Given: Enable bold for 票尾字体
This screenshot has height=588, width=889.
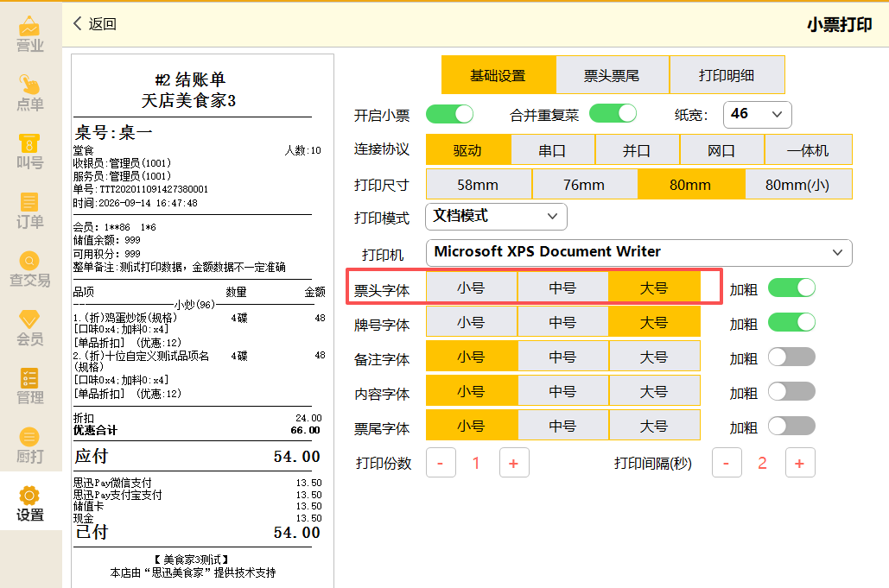Looking at the screenshot, I should (x=791, y=426).
